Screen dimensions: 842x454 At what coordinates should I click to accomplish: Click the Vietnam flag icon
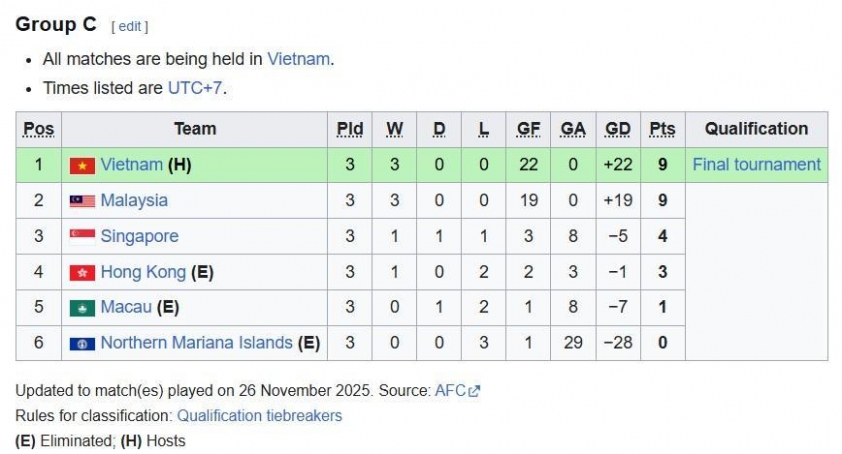pos(82,165)
